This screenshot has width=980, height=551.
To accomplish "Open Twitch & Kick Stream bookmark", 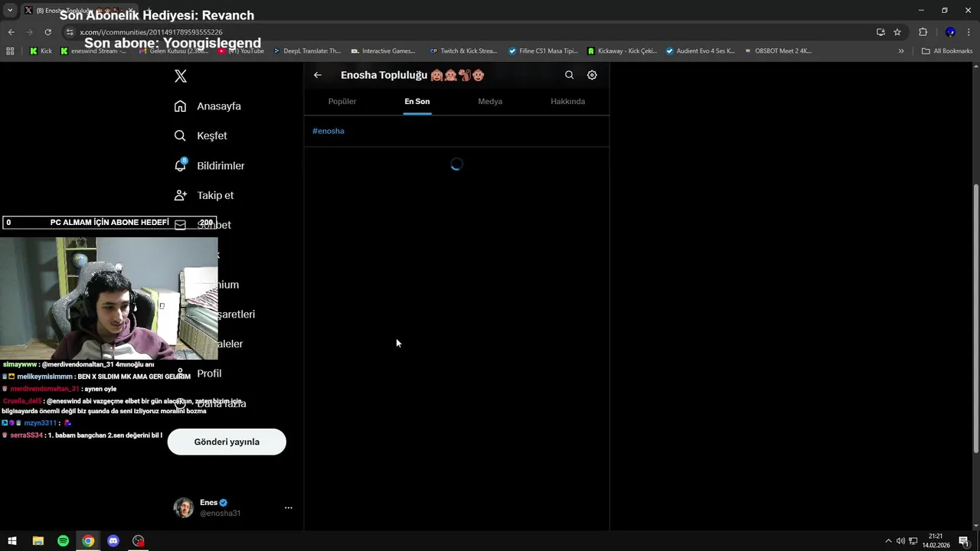I will pyautogui.click(x=463, y=51).
